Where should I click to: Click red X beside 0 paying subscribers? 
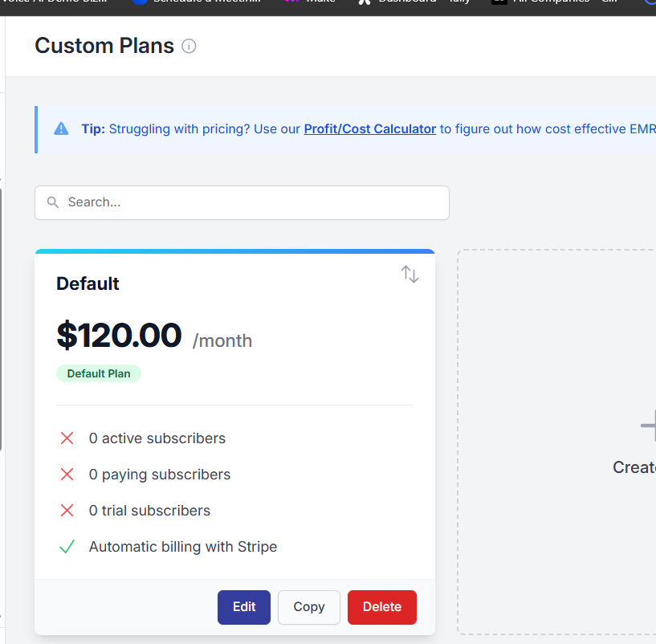pyautogui.click(x=67, y=475)
